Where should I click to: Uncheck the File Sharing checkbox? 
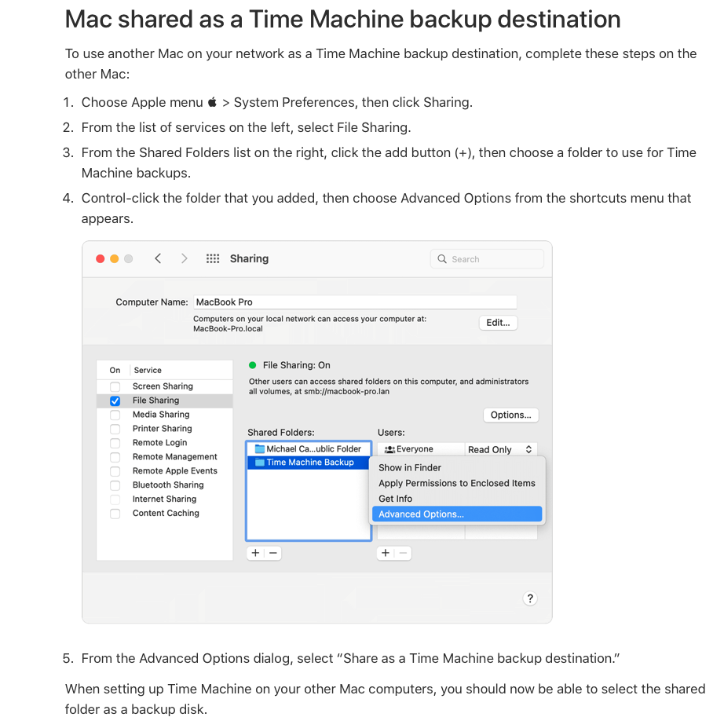tap(115, 401)
